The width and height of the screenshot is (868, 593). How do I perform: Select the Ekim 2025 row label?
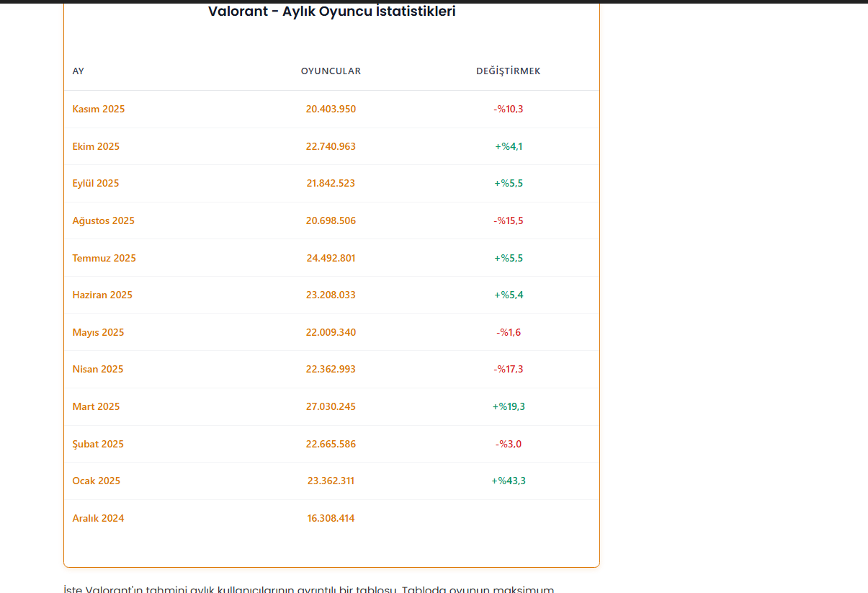(96, 146)
